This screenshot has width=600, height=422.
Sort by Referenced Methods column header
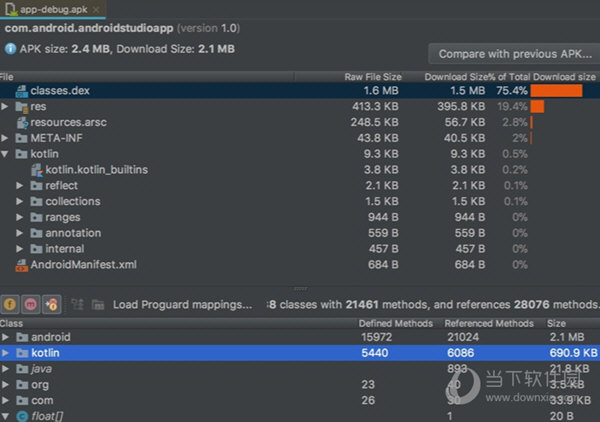click(489, 324)
